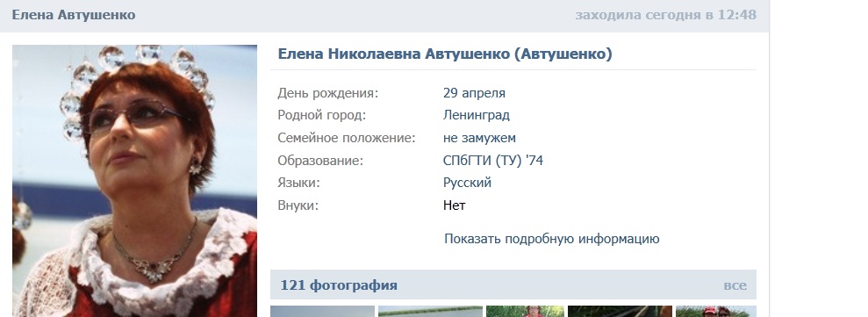Image resolution: width=868 pixels, height=317 pixels.
Task: Select the не замужем status link
Action: (479, 138)
